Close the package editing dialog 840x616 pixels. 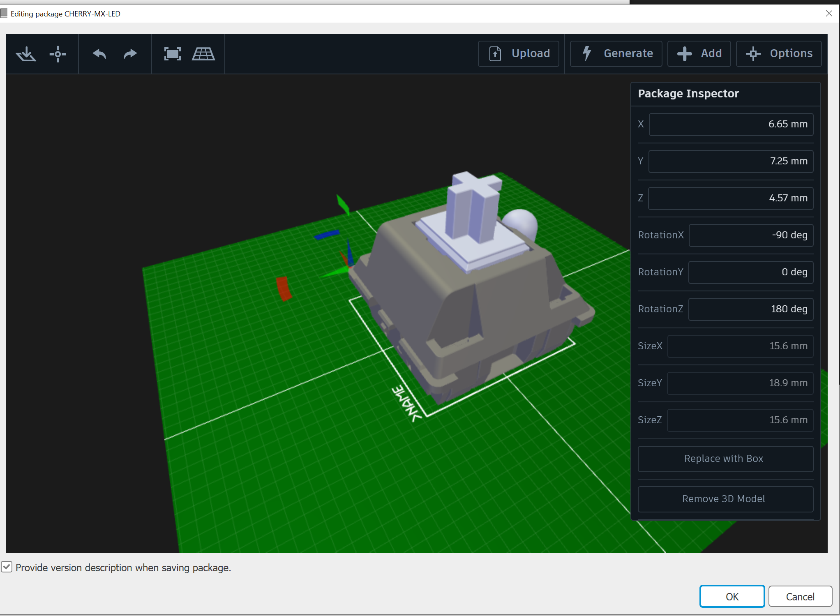coord(829,14)
